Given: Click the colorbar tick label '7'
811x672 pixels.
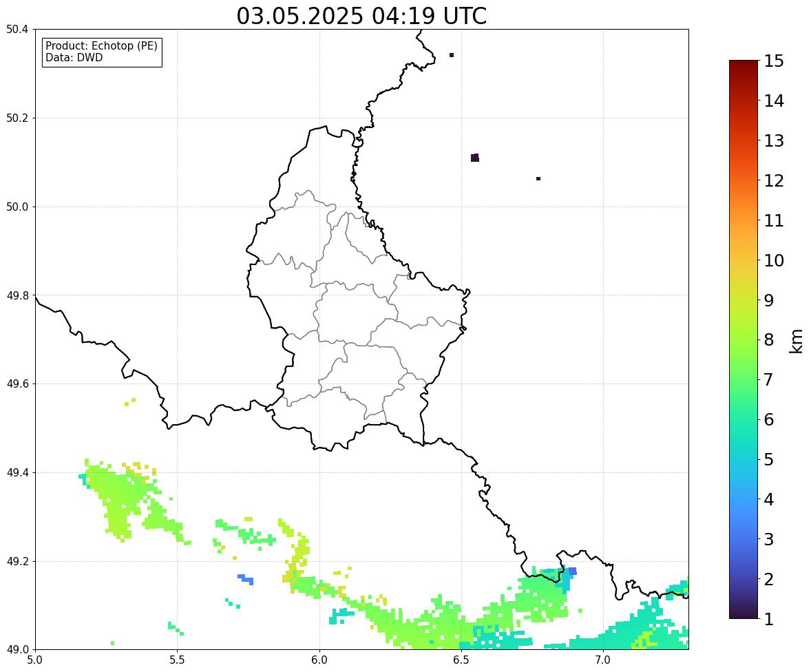Looking at the screenshot, I should [768, 379].
